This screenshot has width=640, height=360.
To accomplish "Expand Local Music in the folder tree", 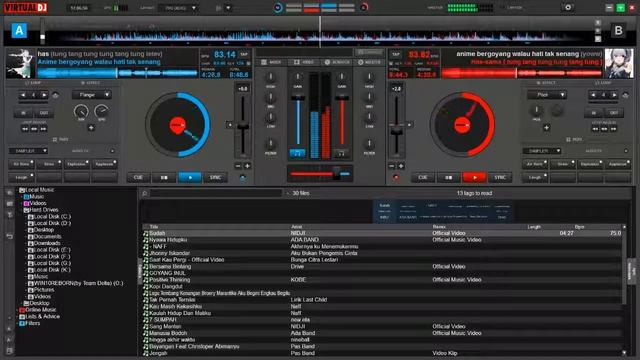I will [x=39, y=190].
